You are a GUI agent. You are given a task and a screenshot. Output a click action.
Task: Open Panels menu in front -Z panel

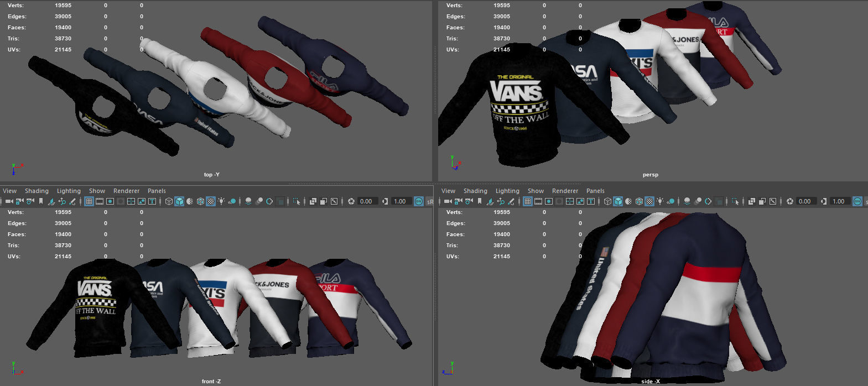point(157,191)
